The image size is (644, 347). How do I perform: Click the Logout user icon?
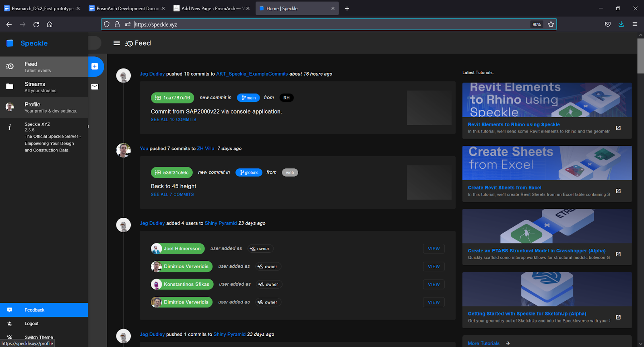10,324
